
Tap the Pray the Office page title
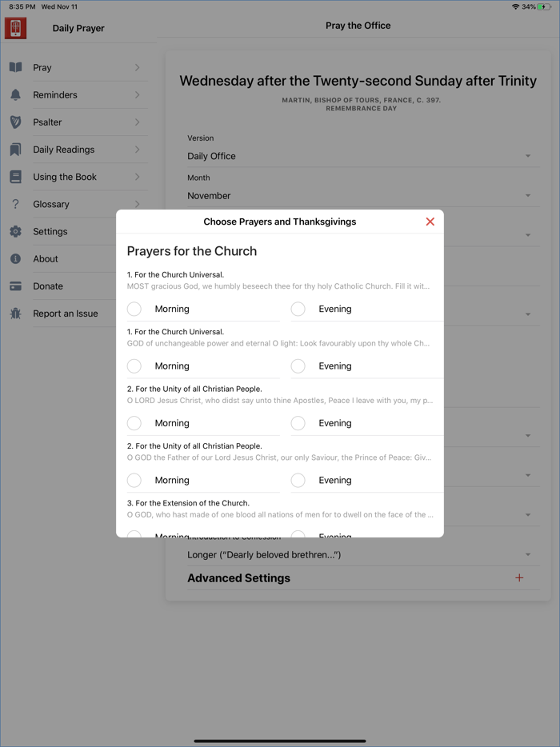pos(358,26)
